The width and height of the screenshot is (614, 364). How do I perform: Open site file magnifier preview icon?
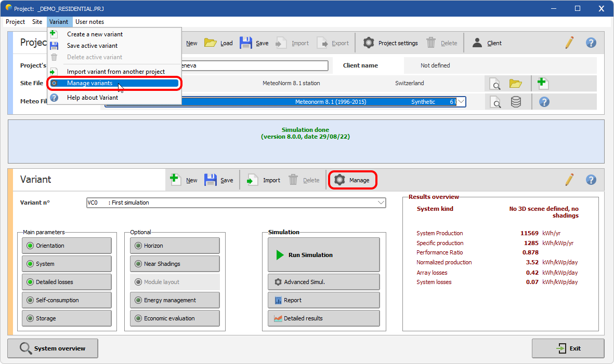coord(495,83)
